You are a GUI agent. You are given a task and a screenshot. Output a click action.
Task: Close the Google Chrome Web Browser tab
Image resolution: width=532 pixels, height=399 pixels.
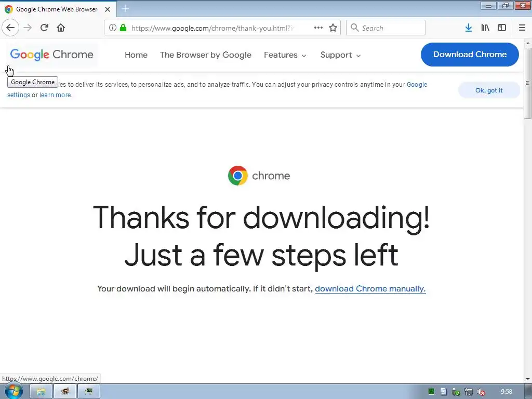(108, 9)
